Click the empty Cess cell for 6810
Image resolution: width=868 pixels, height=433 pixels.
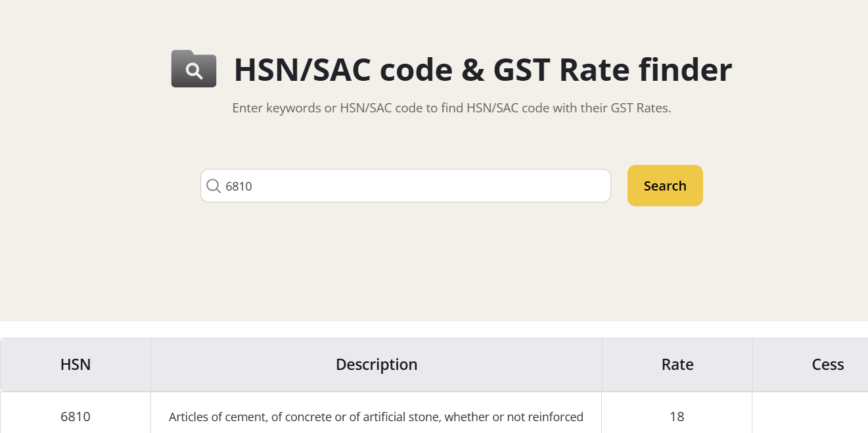tap(810, 417)
